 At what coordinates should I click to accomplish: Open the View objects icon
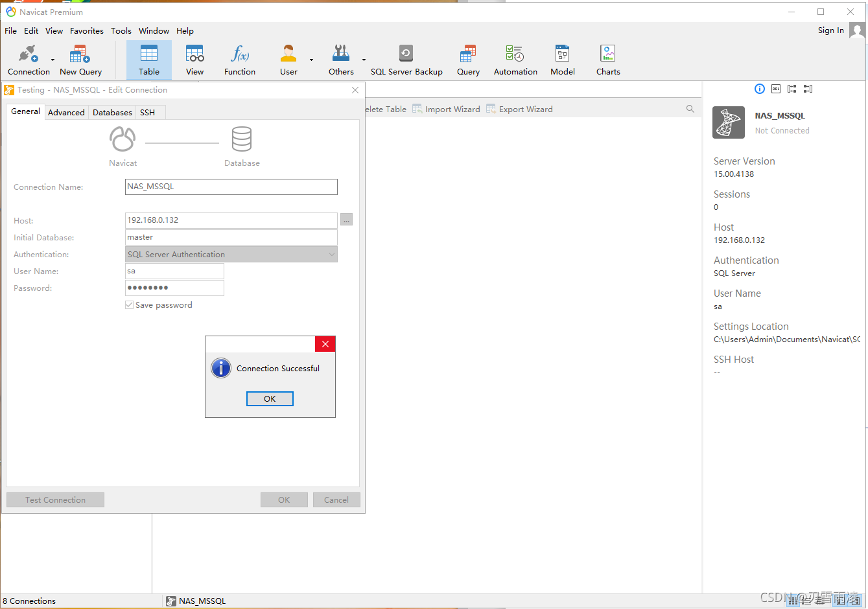point(194,60)
